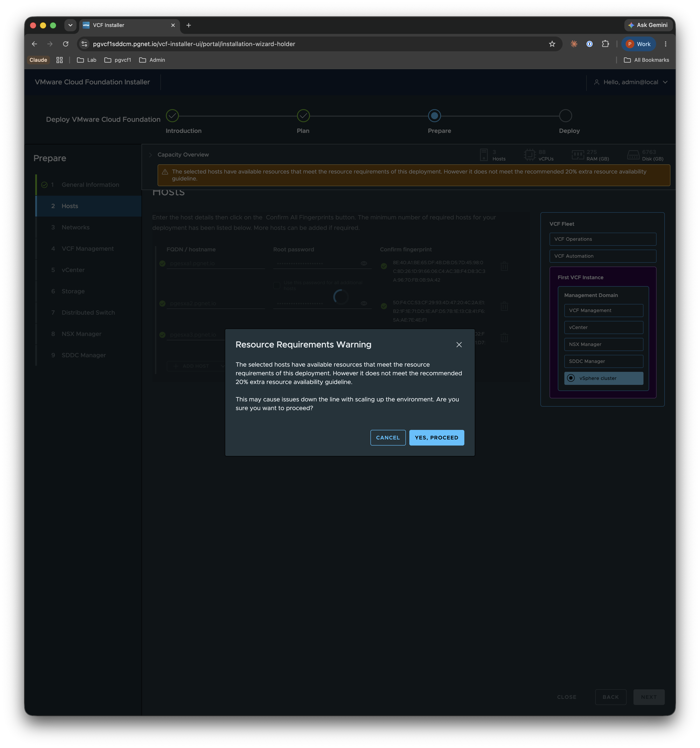This screenshot has height=748, width=700.
Task: Select the Prepare step circle
Action: tap(434, 116)
